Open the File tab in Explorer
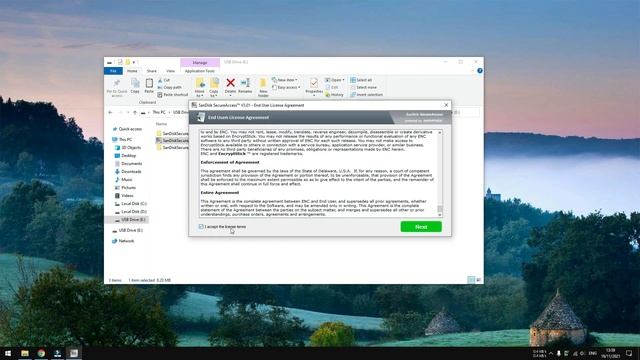Viewport: 640px width, 360px height. pos(113,71)
